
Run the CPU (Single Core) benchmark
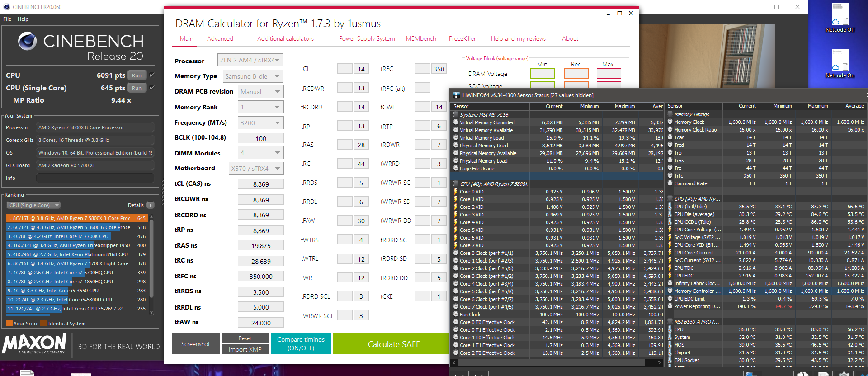137,88
